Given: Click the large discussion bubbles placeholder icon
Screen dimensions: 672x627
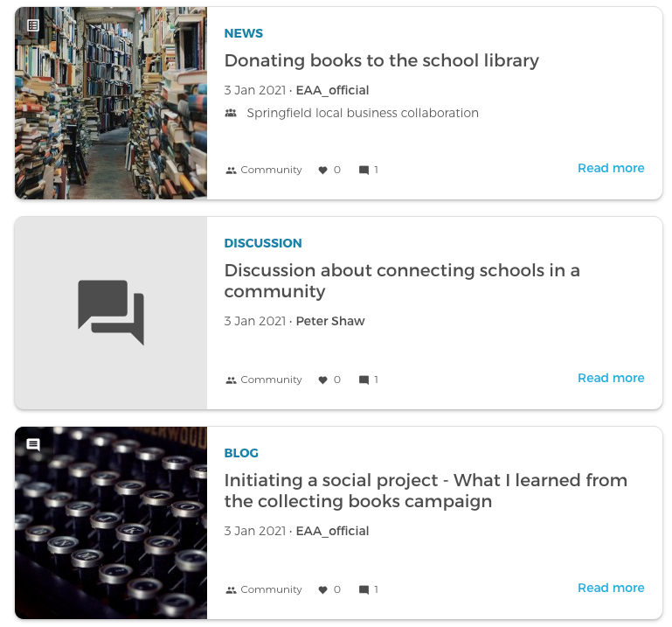Looking at the screenshot, I should point(111,312).
